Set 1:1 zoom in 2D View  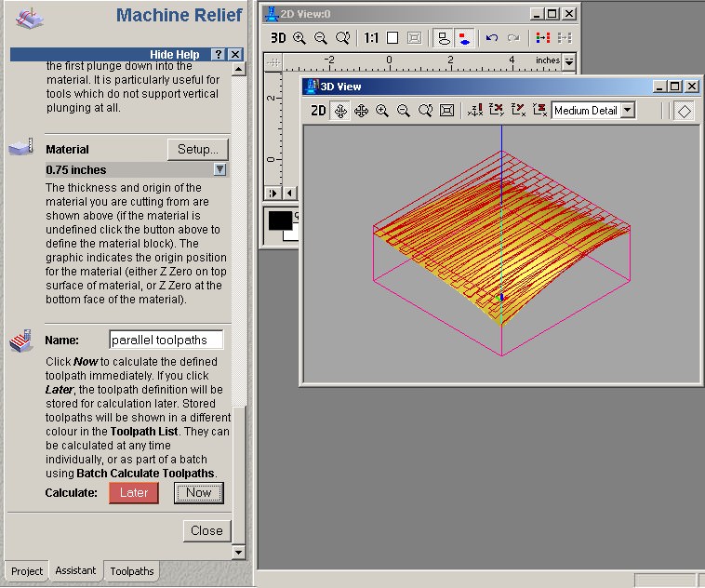click(371, 38)
